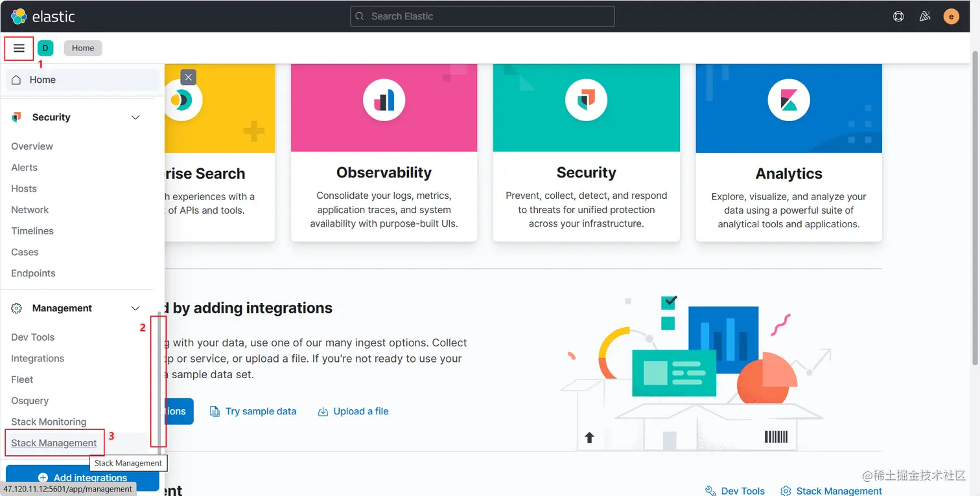
Task: Click the Security shield icon in sidebar
Action: click(x=17, y=117)
